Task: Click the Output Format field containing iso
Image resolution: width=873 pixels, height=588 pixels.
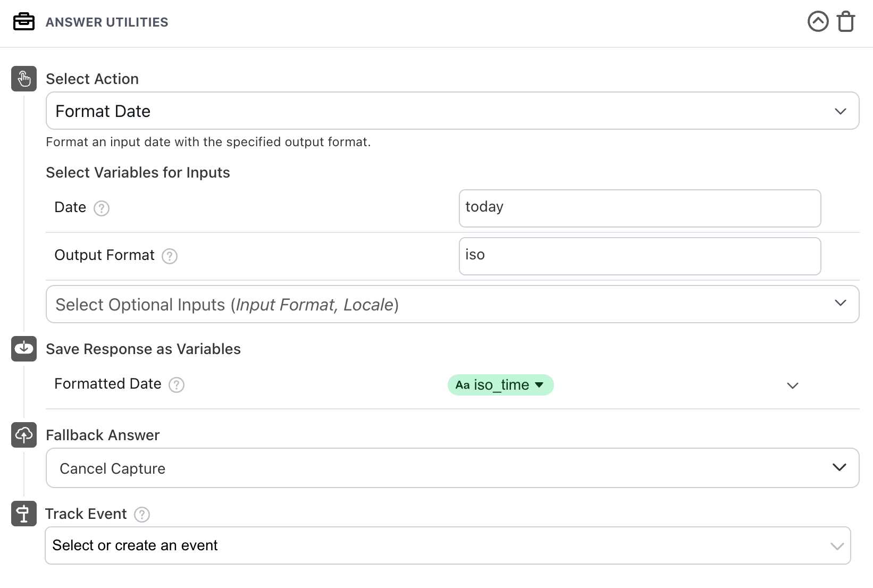Action: point(640,256)
